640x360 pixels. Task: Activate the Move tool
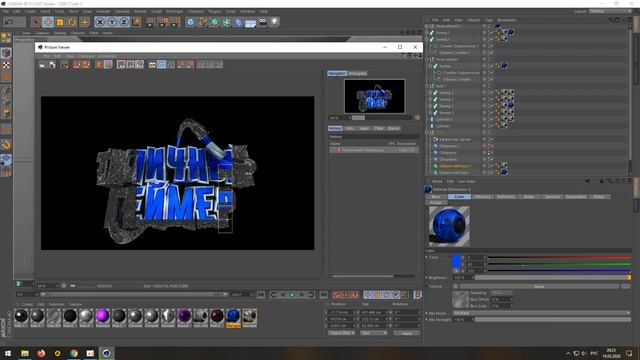coord(48,22)
